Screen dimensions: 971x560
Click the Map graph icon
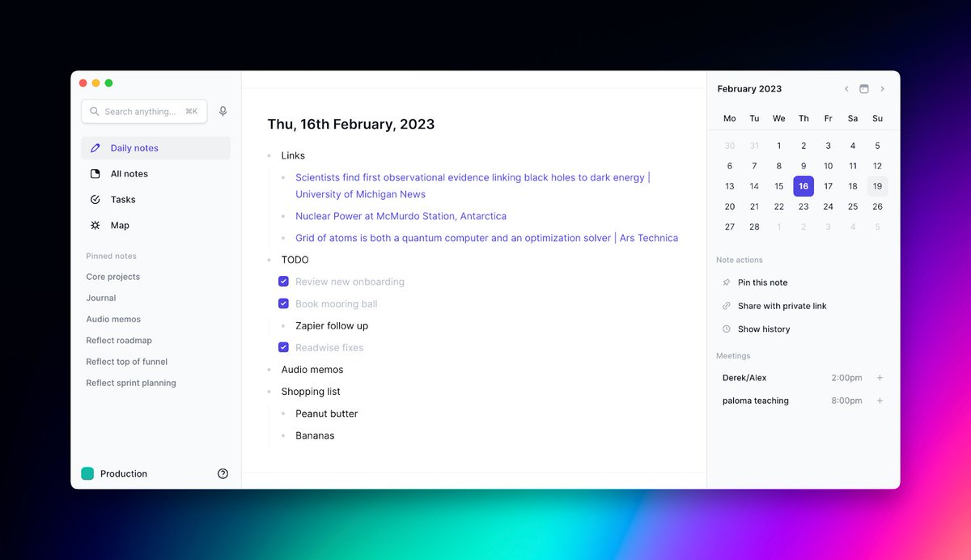95,226
